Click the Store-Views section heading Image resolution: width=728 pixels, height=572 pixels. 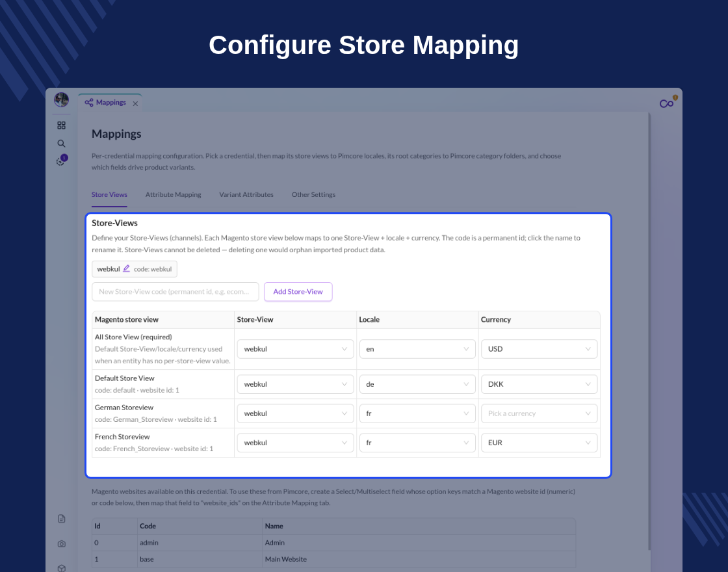pos(114,223)
